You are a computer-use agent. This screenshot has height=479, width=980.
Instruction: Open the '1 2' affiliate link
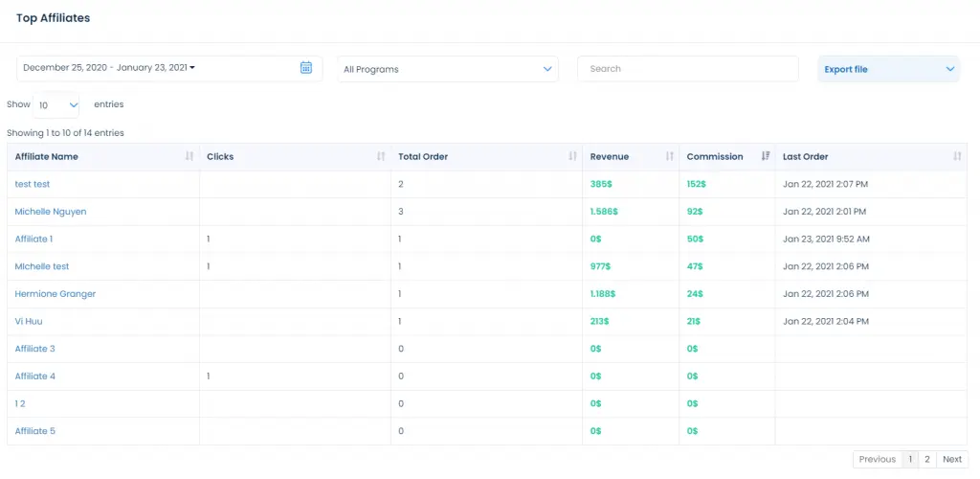(x=20, y=404)
